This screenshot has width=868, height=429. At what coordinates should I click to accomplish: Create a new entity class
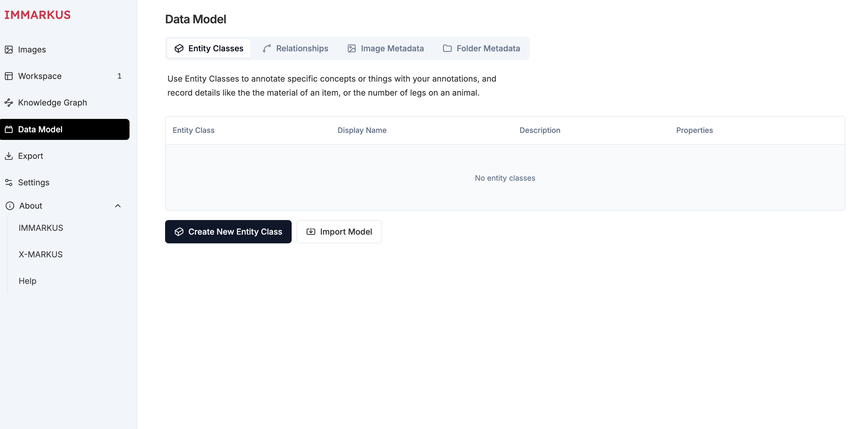pyautogui.click(x=228, y=232)
